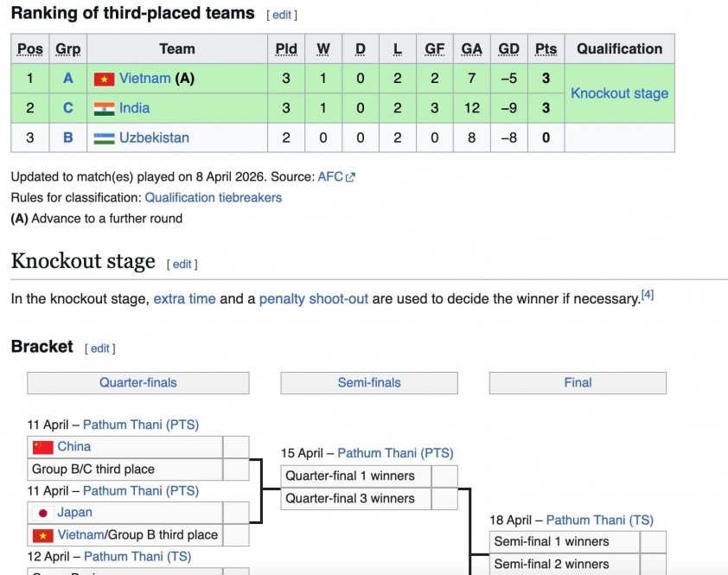Click the Pts column header abbreviation
This screenshot has width=728, height=575.
pos(546,49)
